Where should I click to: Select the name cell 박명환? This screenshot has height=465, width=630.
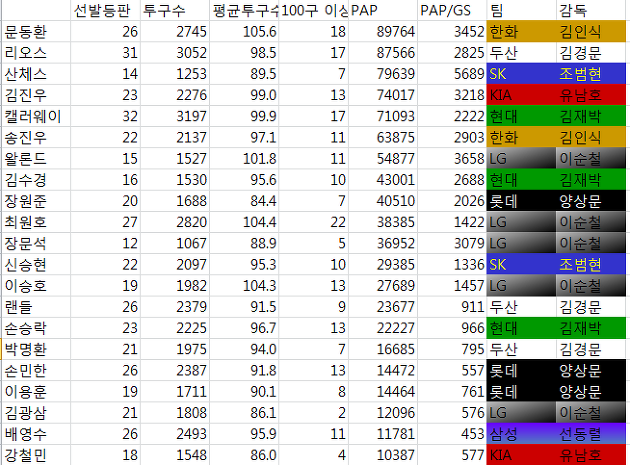click(x=36, y=349)
